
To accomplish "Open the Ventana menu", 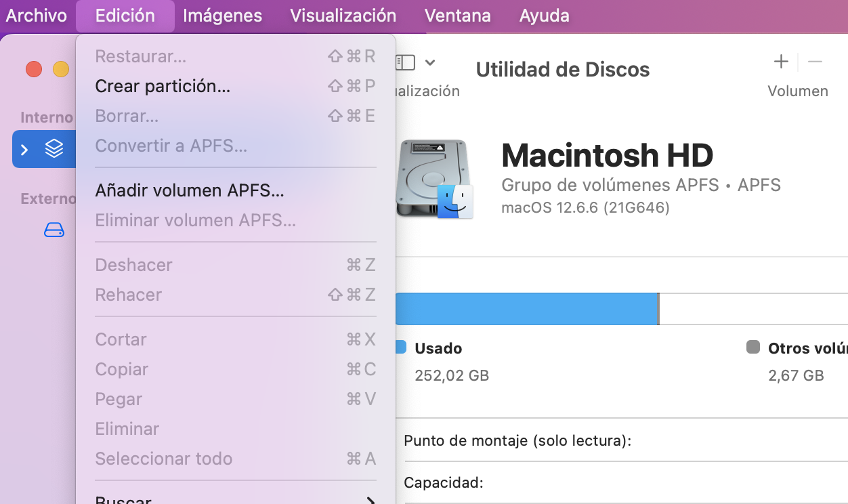I will tap(458, 15).
